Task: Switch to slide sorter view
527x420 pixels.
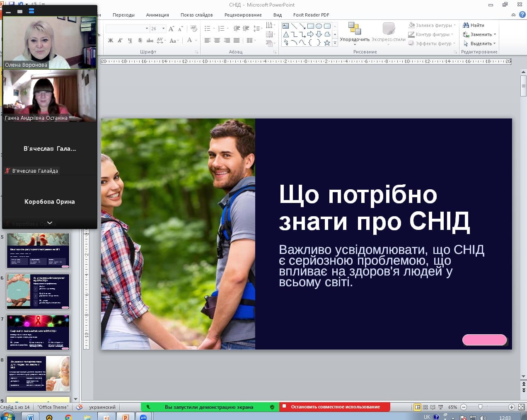Action: (x=425, y=407)
